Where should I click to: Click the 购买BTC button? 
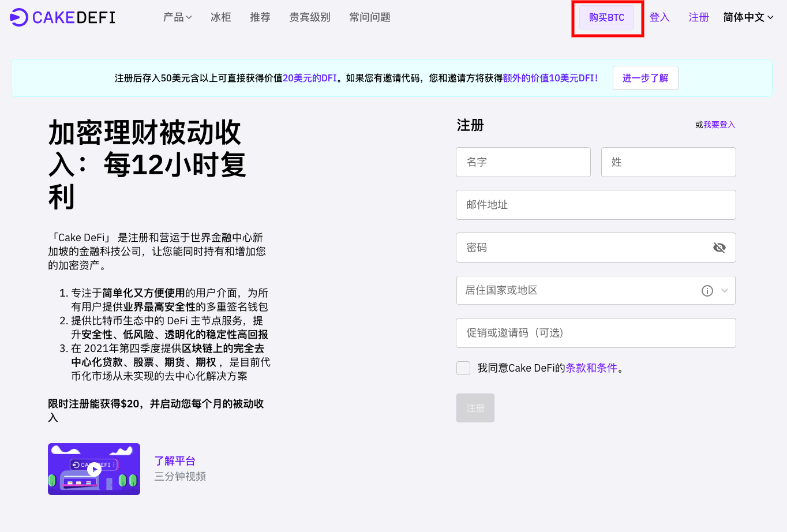coord(606,17)
